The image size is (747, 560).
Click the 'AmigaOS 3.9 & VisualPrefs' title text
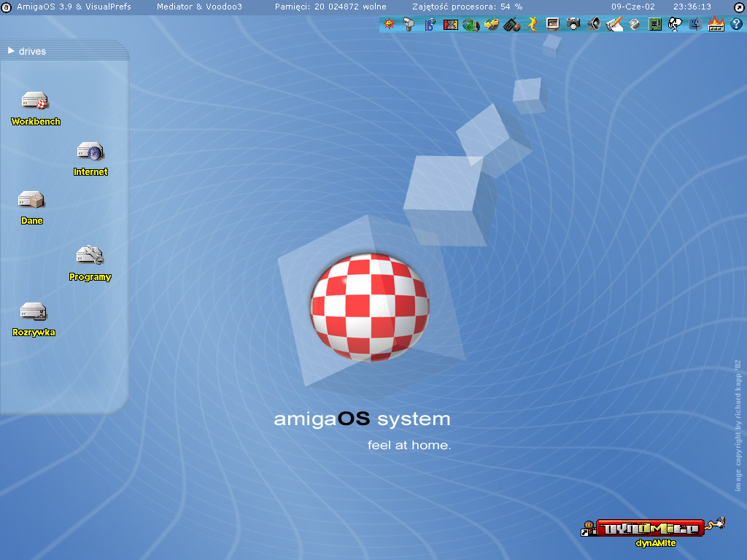pyautogui.click(x=74, y=7)
